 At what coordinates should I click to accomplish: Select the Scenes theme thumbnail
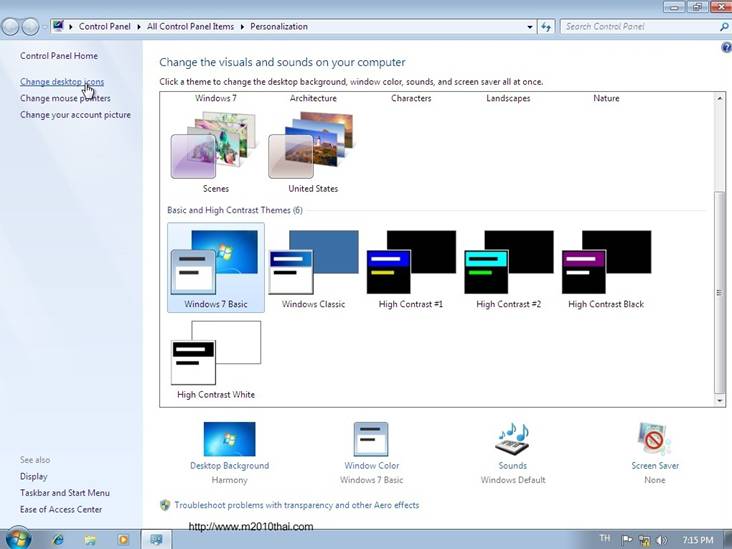click(215, 145)
